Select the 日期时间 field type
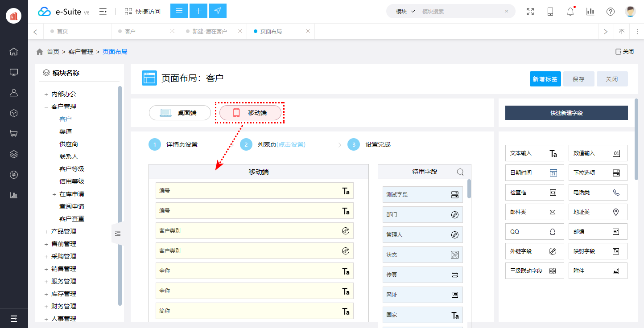The image size is (644, 328). tap(534, 172)
